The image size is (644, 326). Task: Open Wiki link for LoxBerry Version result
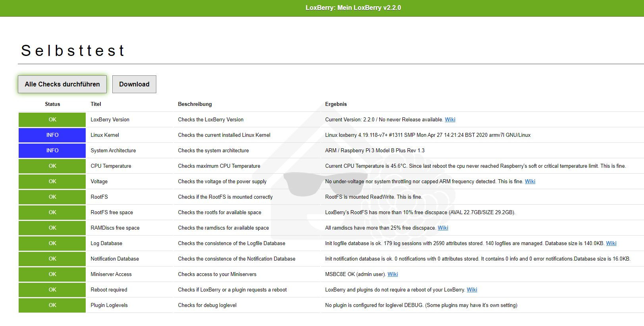point(450,119)
